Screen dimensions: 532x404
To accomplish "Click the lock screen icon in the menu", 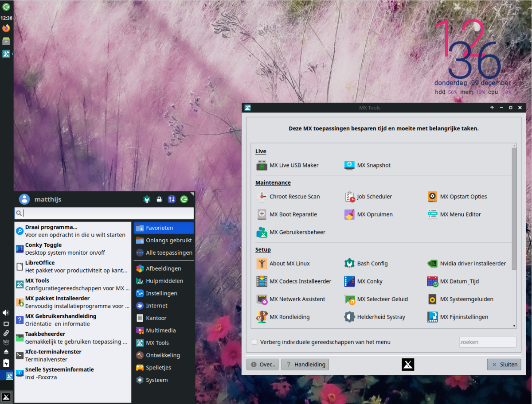I will pos(159,199).
